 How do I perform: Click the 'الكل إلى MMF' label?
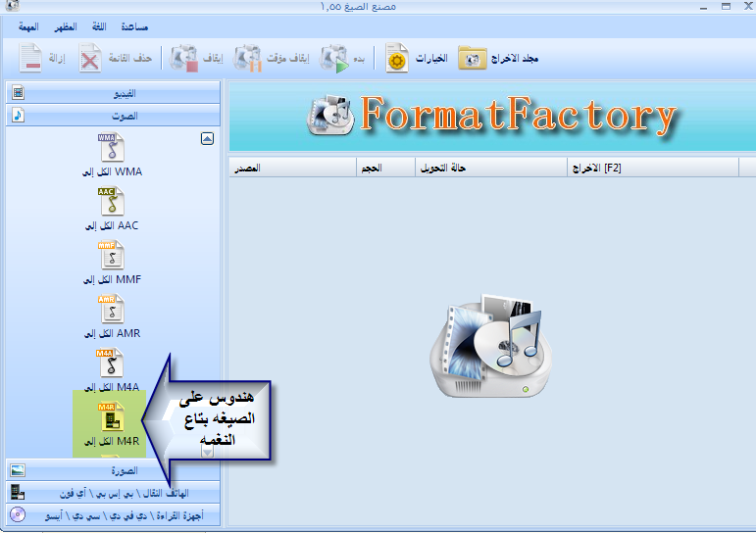coord(113,279)
